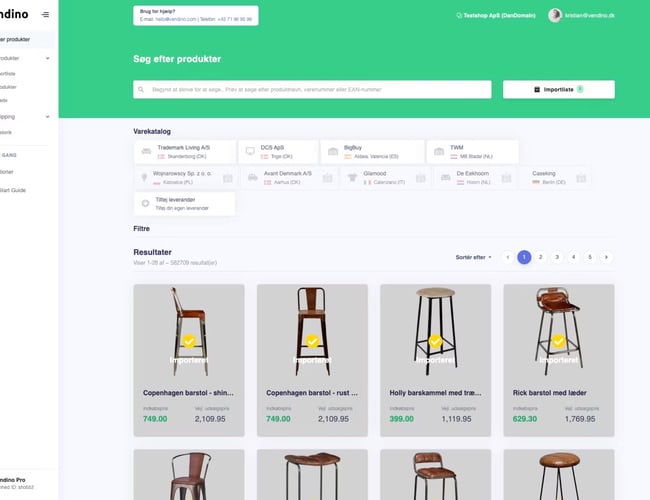Image resolution: width=650 pixels, height=500 pixels.
Task: Open the Rick barstol med læder product image
Action: 559,332
